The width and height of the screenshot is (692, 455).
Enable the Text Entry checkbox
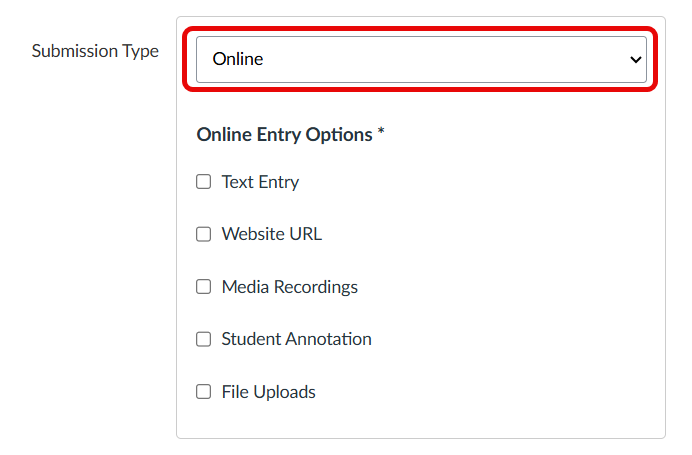coord(204,182)
